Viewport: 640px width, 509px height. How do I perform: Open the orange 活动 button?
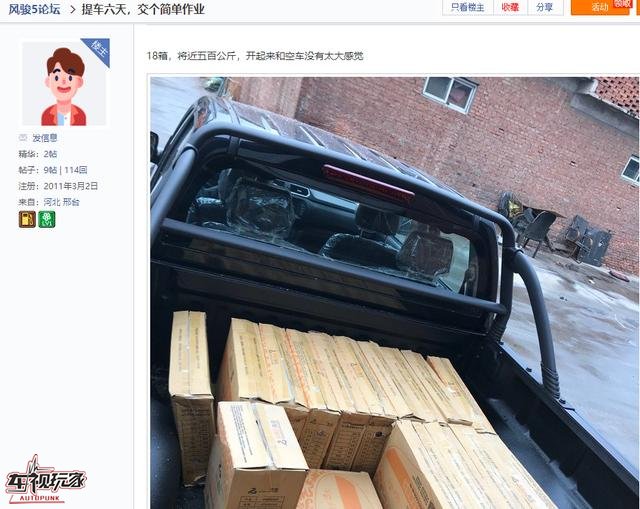click(x=600, y=7)
